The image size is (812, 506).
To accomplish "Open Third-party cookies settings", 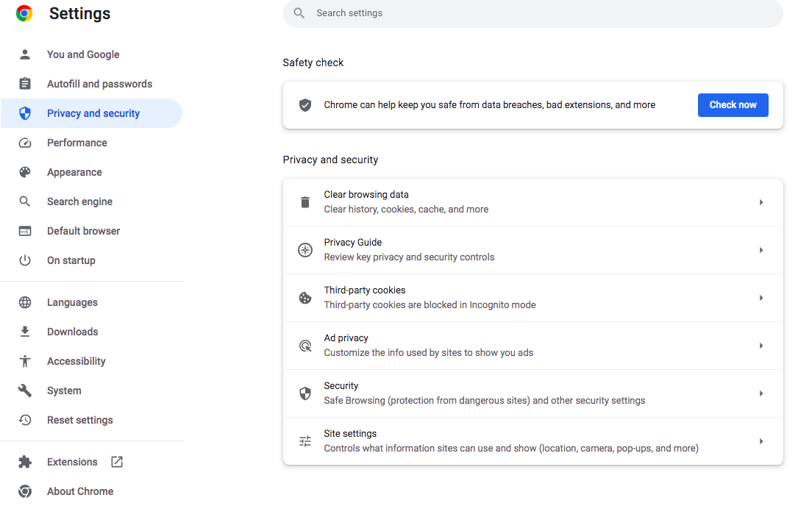I will (x=533, y=298).
